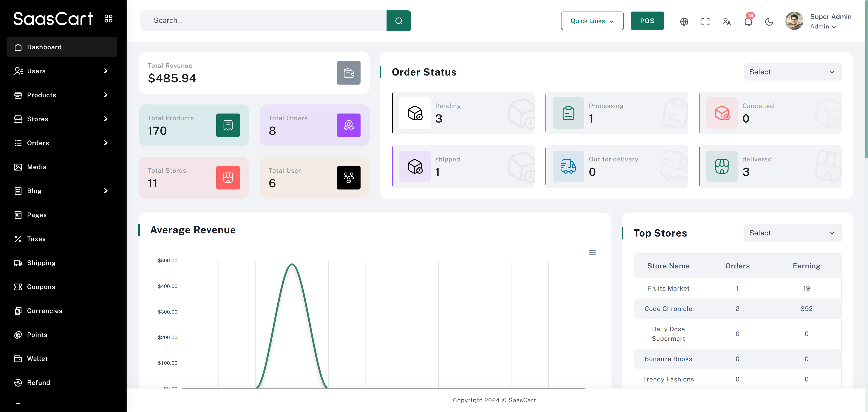The height and width of the screenshot is (412, 868).
Task: Open the Coupons sidebar item
Action: tap(41, 287)
